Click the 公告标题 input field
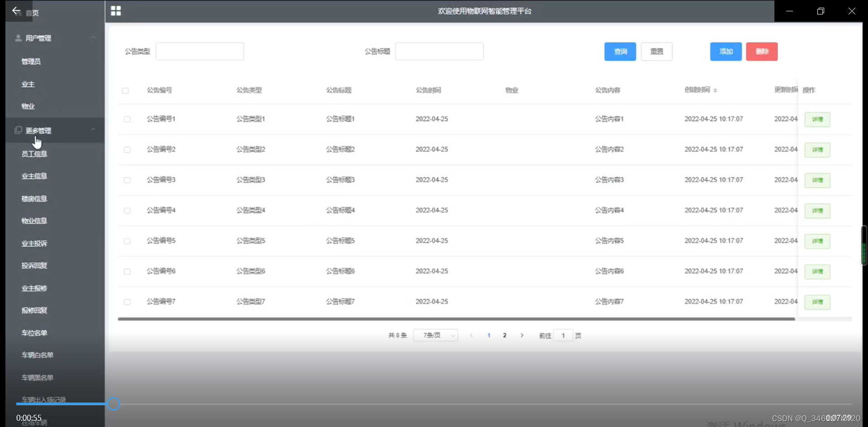The height and width of the screenshot is (427, 868). coord(439,51)
